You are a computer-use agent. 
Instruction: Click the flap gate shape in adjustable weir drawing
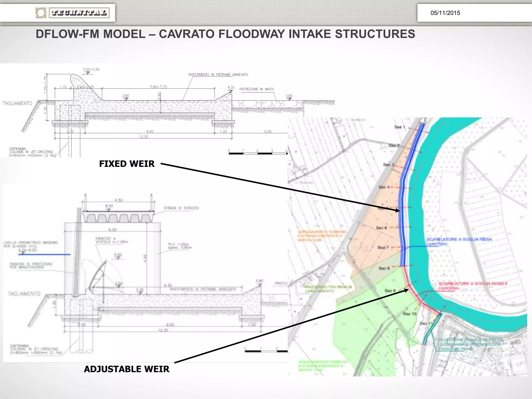(97, 276)
